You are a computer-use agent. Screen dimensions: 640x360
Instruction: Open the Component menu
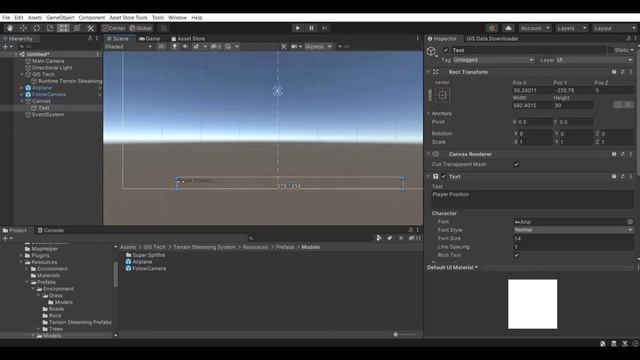[x=91, y=18]
